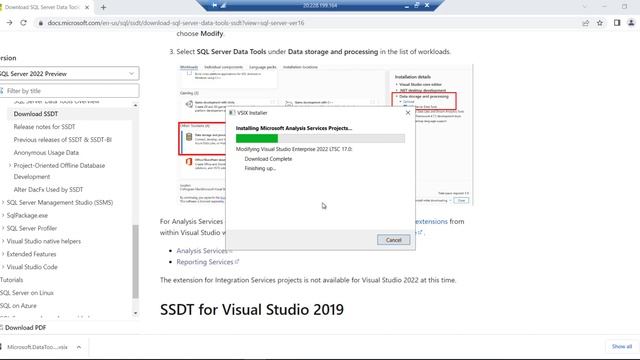This screenshot has height=360, width=640.
Task: Click the site lock icon in address bar
Action: pyautogui.click(x=40, y=23)
